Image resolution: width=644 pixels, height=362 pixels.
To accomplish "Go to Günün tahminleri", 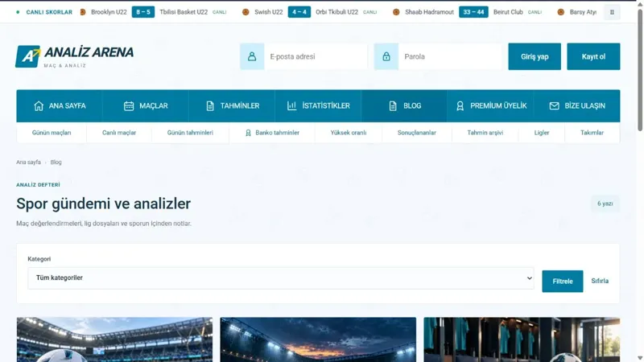I will tap(190, 133).
